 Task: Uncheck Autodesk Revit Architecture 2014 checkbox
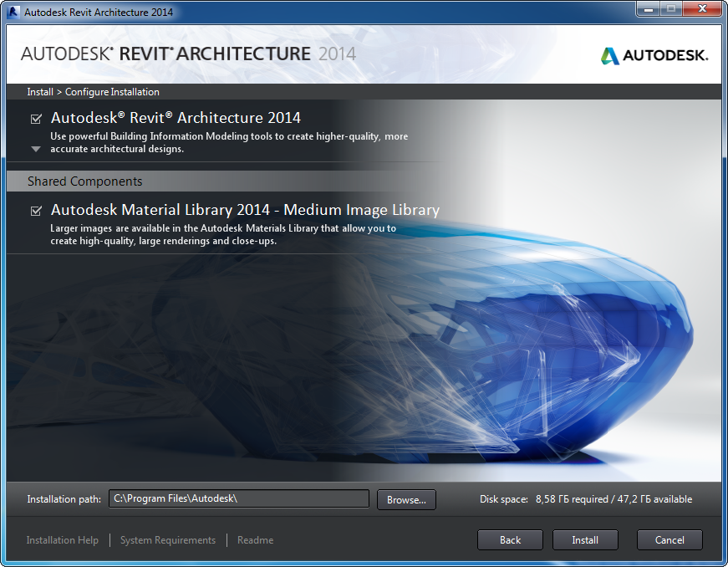(36, 119)
